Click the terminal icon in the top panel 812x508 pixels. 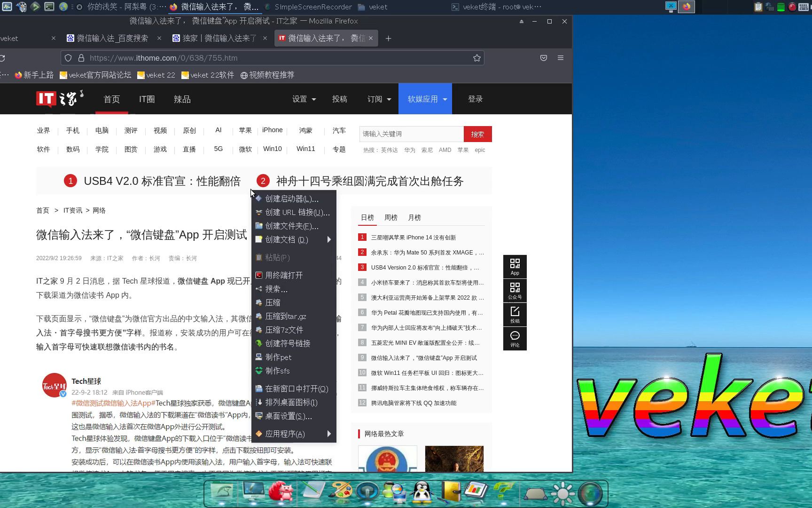coord(49,7)
